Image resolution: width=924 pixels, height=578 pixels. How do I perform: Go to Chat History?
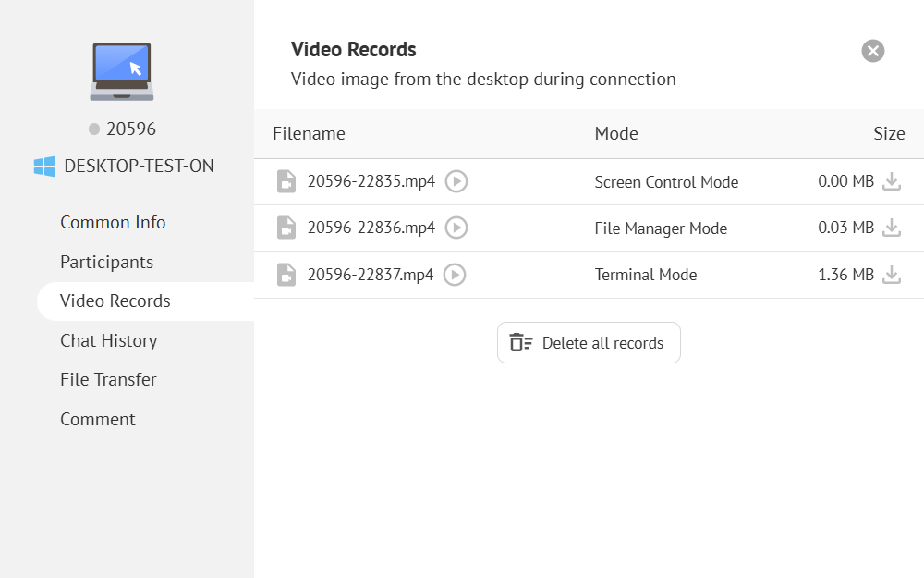[108, 341]
